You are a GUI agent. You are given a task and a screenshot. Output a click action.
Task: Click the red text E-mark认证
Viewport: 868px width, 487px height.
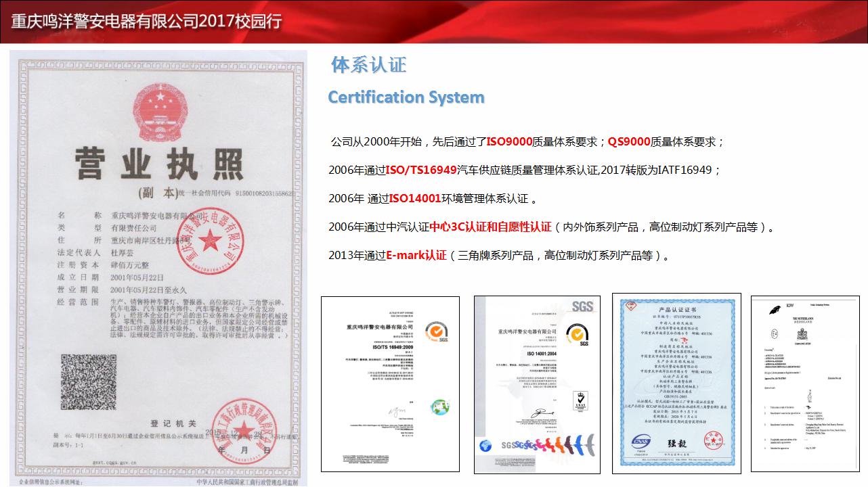point(416,256)
